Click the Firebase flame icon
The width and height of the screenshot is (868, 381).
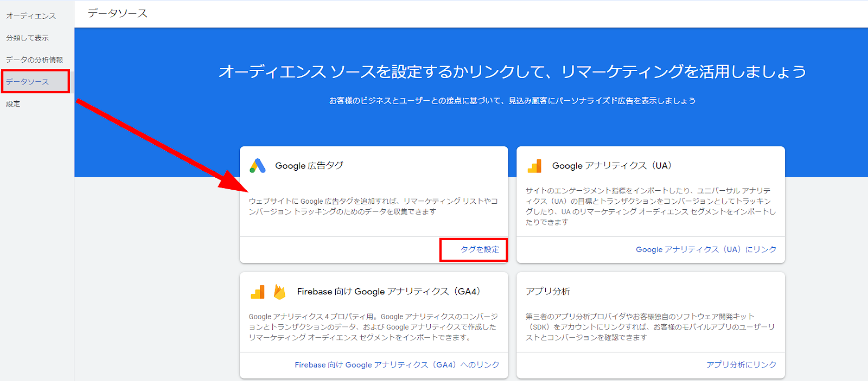279,292
